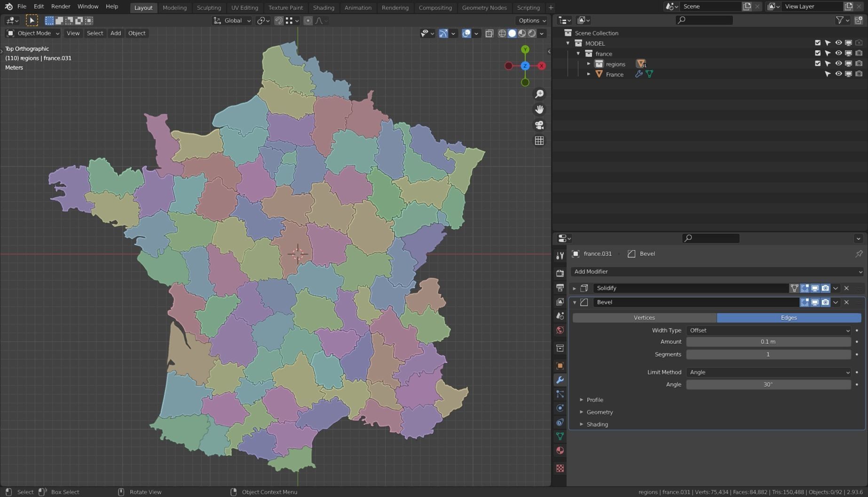
Task: Toggle Solidify modifier viewport display
Action: coord(815,288)
